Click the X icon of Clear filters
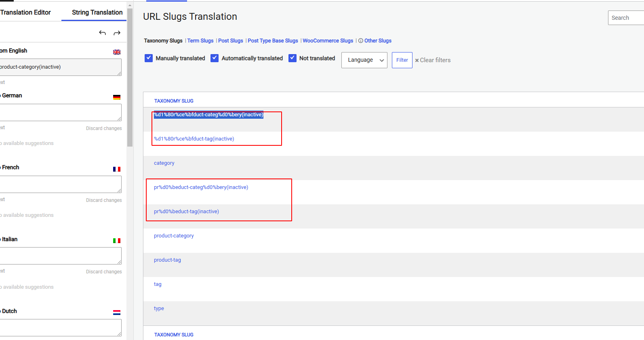 click(x=417, y=60)
